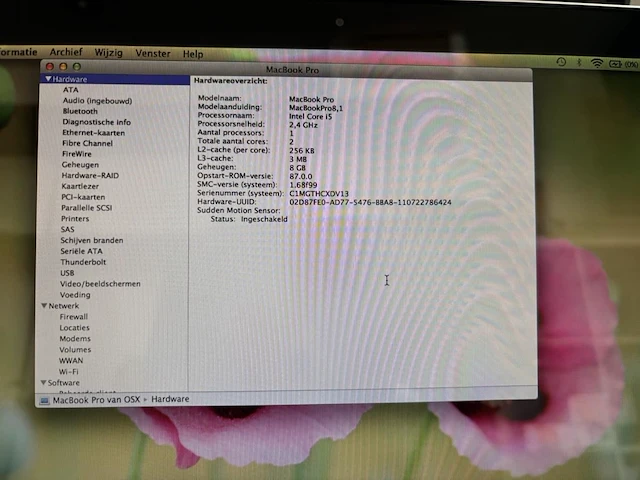This screenshot has width=640, height=480.
Task: Select ATA in the sidebar
Action: (70, 90)
